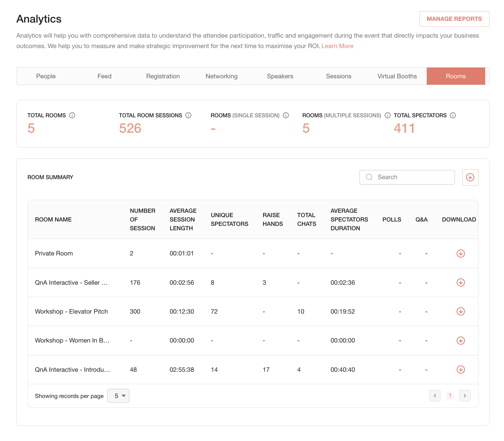Open records per page dropdown
Viewport: 504px width, 441px height.
point(118,396)
